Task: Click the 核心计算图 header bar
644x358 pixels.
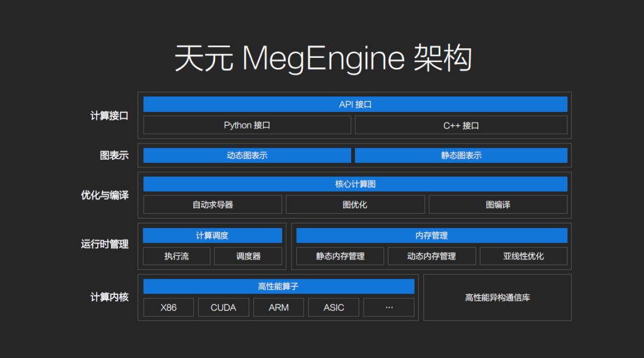Action: coord(355,184)
